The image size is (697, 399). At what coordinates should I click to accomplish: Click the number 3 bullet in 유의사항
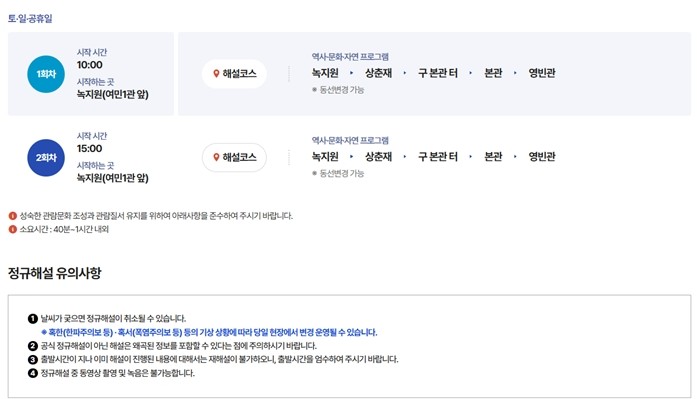point(32,359)
